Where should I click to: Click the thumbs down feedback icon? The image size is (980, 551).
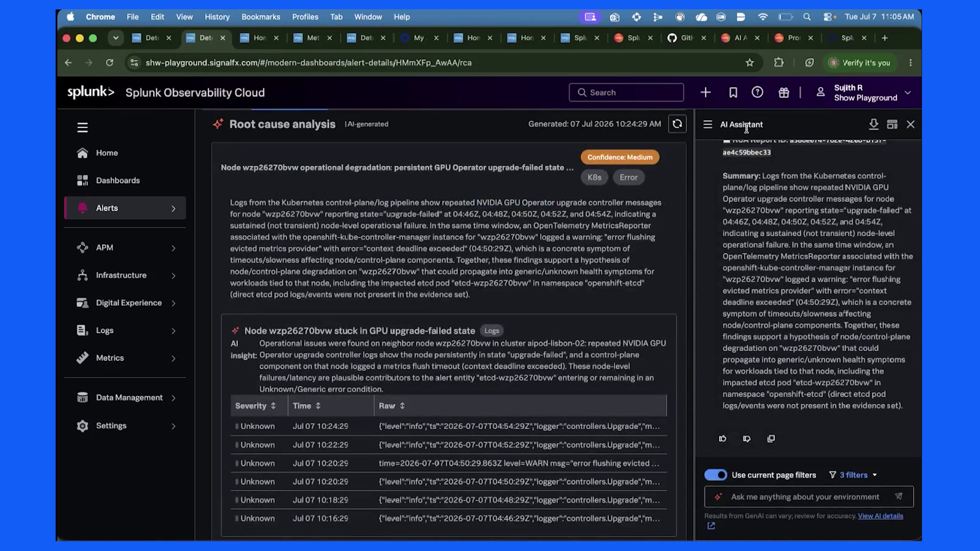(747, 439)
